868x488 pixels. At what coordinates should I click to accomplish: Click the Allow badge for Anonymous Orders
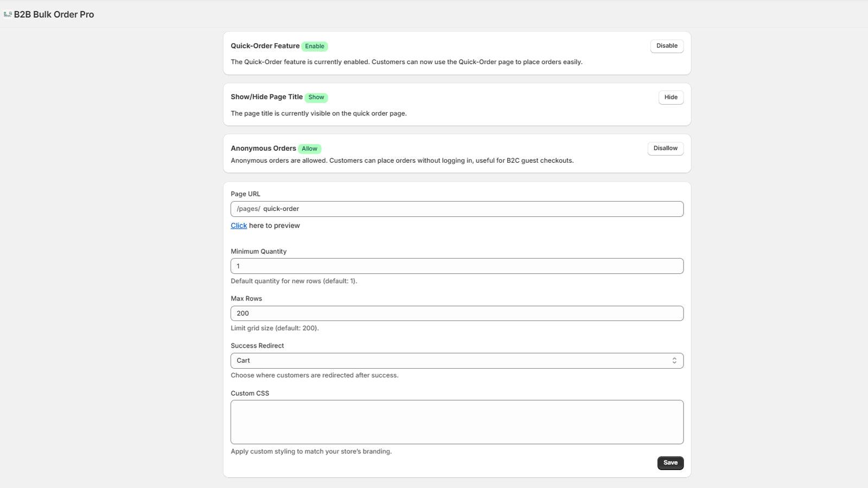click(309, 148)
